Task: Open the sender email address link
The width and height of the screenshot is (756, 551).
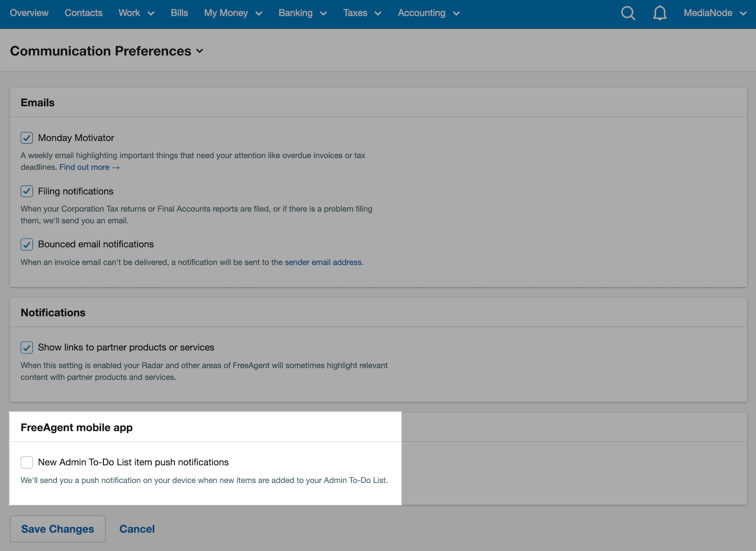Action: click(323, 263)
